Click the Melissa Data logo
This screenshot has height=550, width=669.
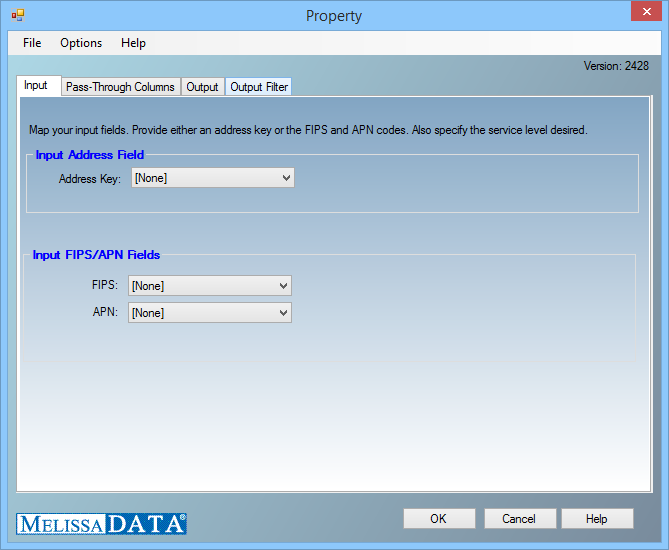tap(101, 523)
